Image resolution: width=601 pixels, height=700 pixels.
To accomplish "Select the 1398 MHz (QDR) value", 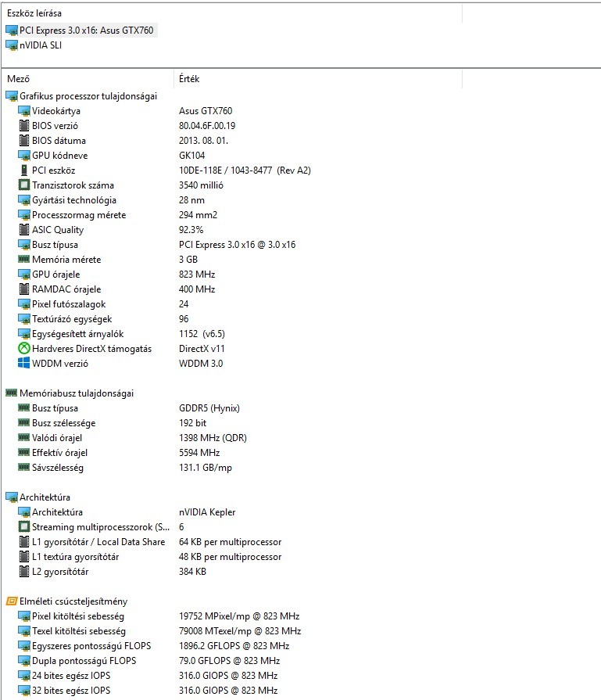I will click(x=213, y=437).
